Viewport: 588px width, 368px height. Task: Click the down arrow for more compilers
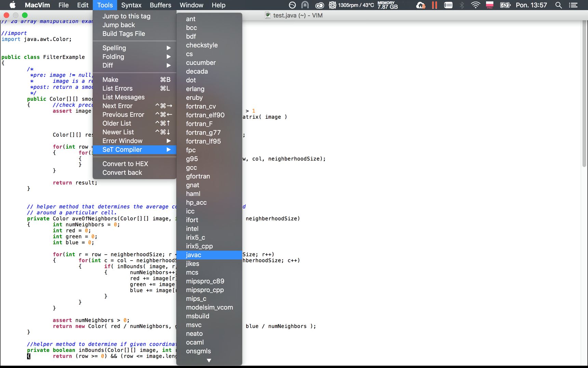tap(209, 360)
